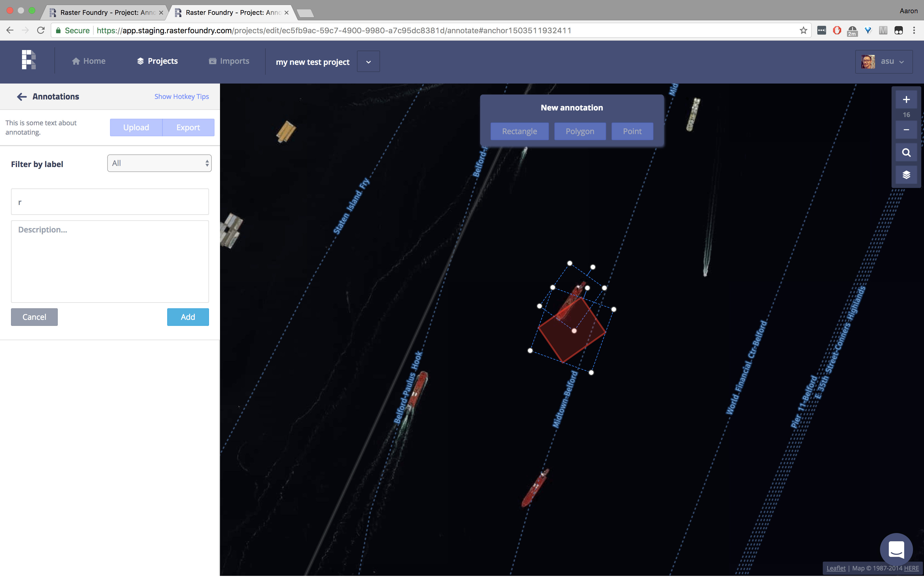This screenshot has width=924, height=577.
Task: Choose Point in the New annotation toolbar
Action: 632,131
